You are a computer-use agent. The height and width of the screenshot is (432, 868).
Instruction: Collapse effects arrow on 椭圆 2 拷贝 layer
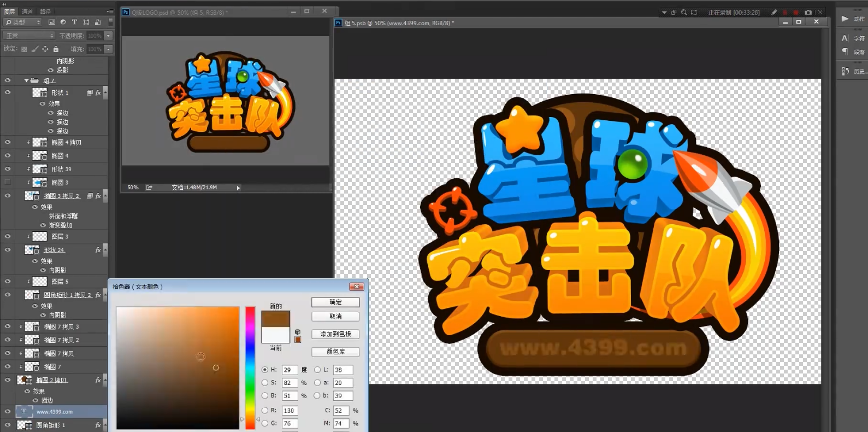[x=105, y=380]
